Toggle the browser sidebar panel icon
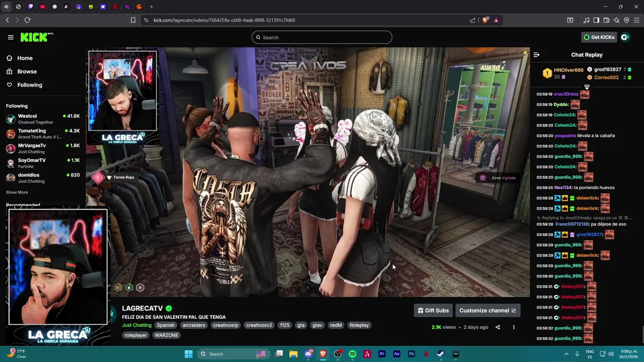 click(596, 20)
